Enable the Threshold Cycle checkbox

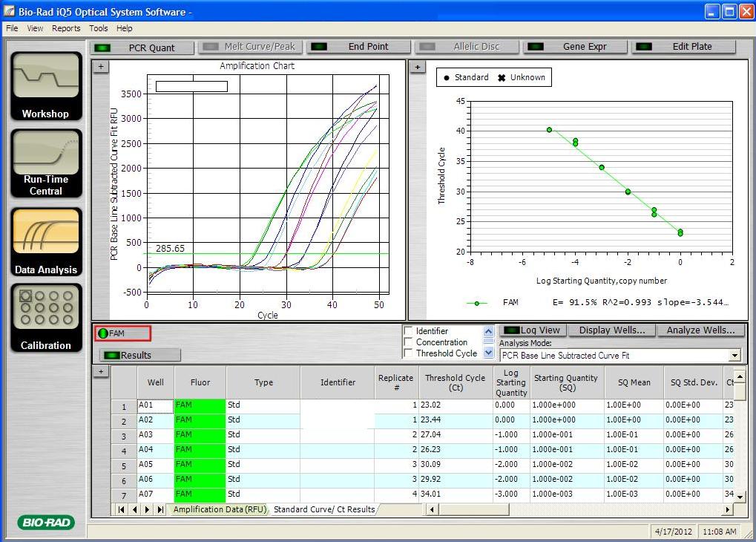408,353
